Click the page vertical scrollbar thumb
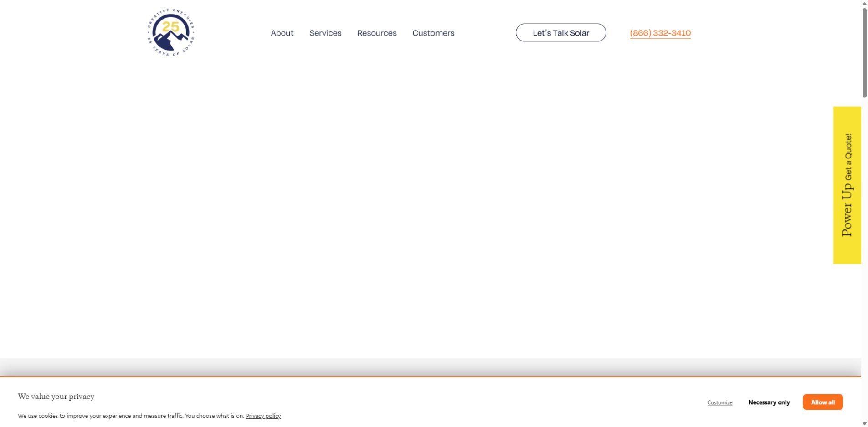 864,52
